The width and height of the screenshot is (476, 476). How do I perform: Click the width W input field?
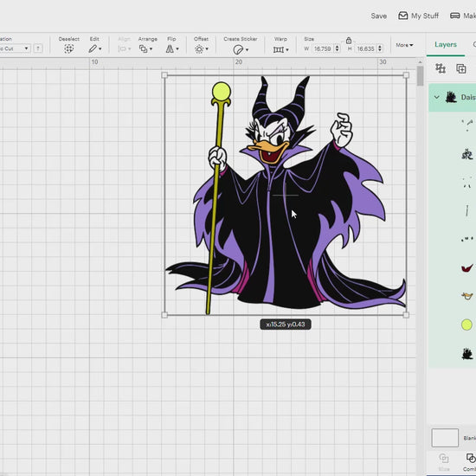323,48
